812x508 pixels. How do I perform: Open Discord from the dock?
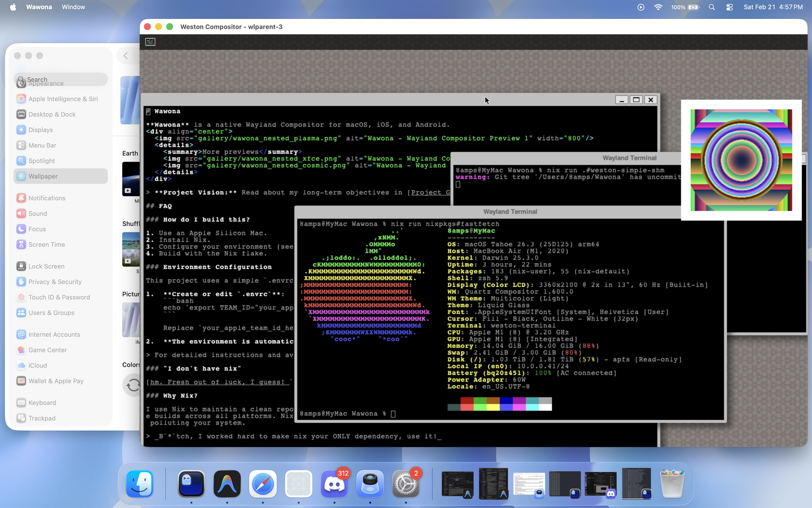[334, 484]
